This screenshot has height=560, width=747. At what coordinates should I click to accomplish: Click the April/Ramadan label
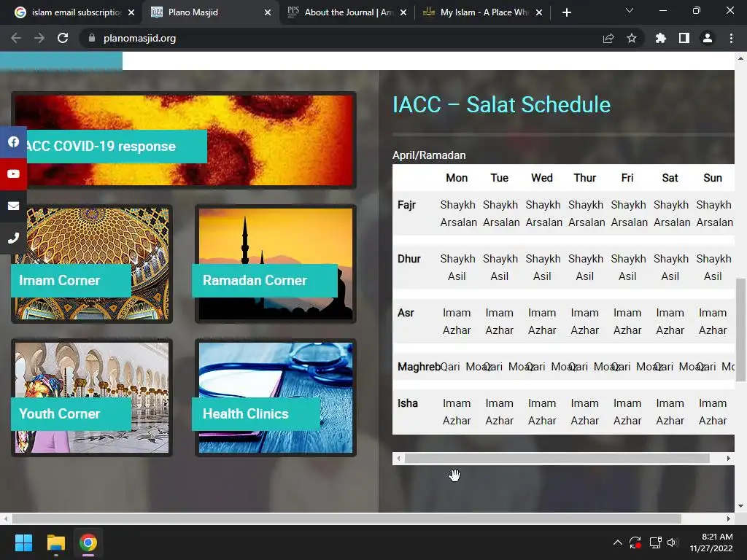pyautogui.click(x=429, y=155)
